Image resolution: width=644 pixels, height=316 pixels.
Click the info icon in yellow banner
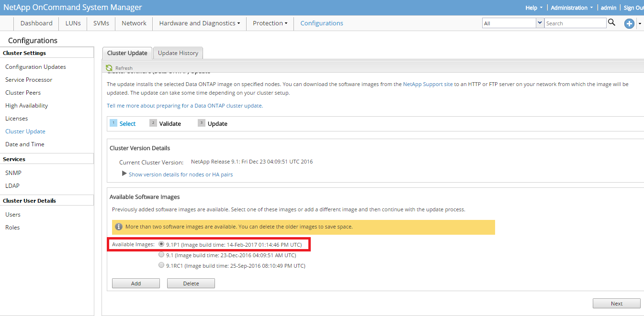coord(119,227)
